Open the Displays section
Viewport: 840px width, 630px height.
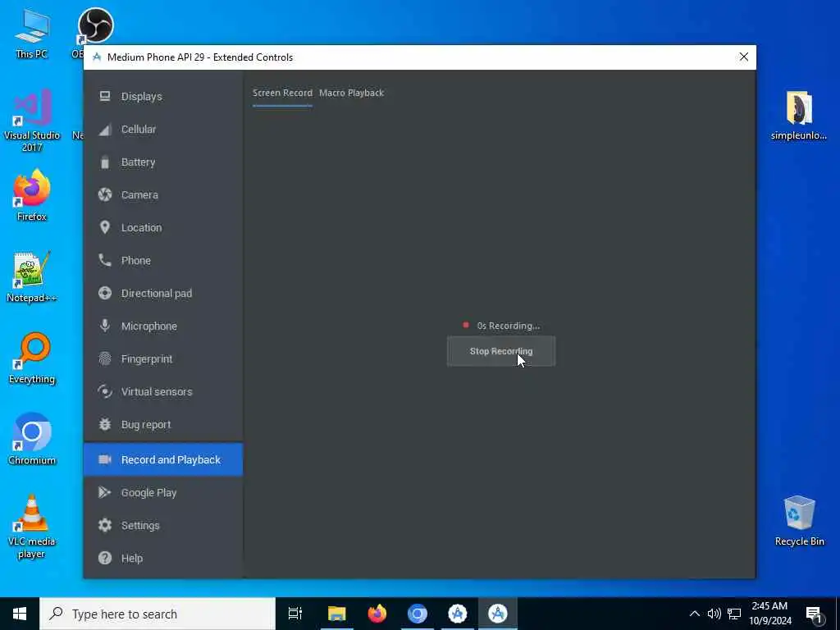163,97
